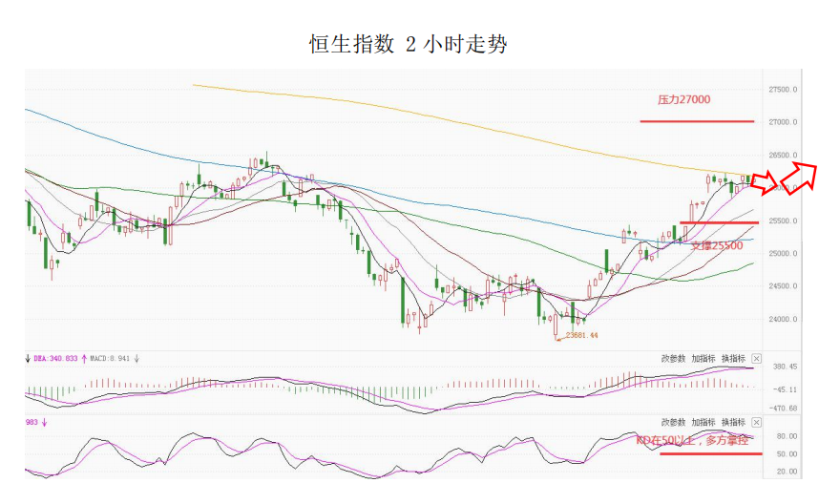Select the KD在50以上 annotation text
The height and width of the screenshot is (504, 819).
click(698, 440)
